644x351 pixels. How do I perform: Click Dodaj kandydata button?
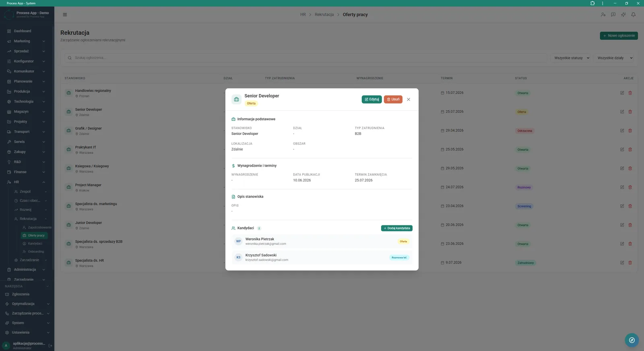[x=397, y=228]
